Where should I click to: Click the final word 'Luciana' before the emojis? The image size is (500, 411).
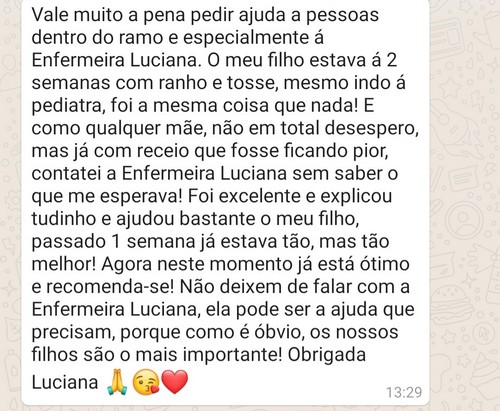[x=65, y=382]
